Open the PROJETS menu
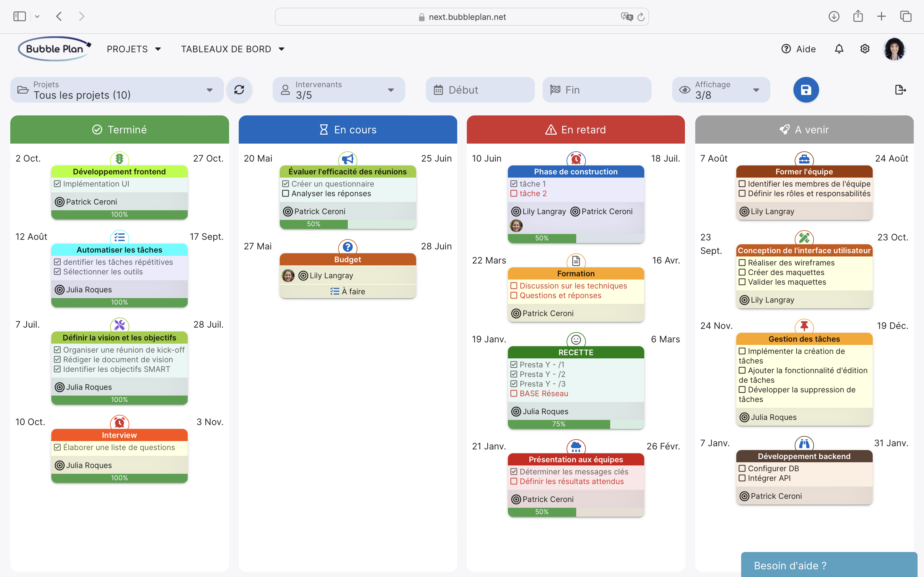This screenshot has height=577, width=924. [x=133, y=48]
